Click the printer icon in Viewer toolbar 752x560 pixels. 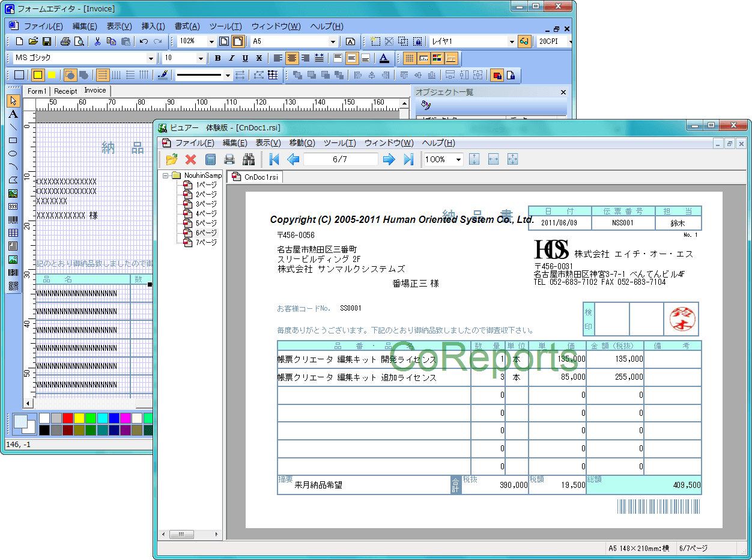[229, 159]
